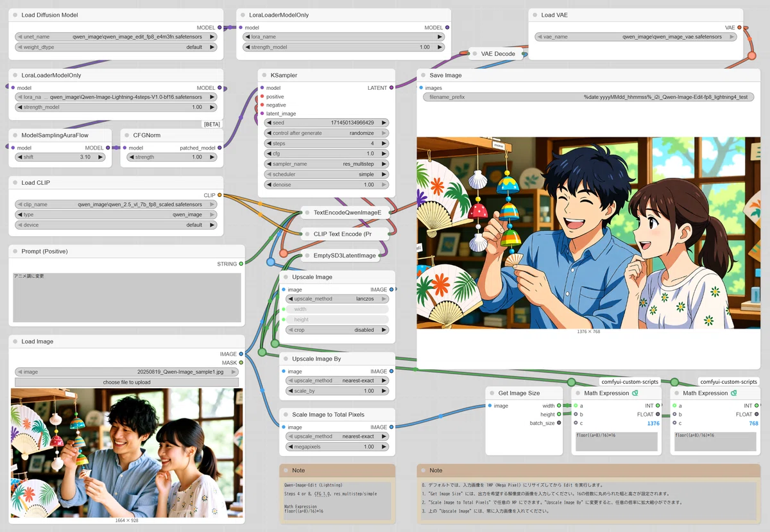Screen dimensions: 770x532
Task: Collapse the Load Diffusion Model node via its title dot
Action: pos(15,15)
